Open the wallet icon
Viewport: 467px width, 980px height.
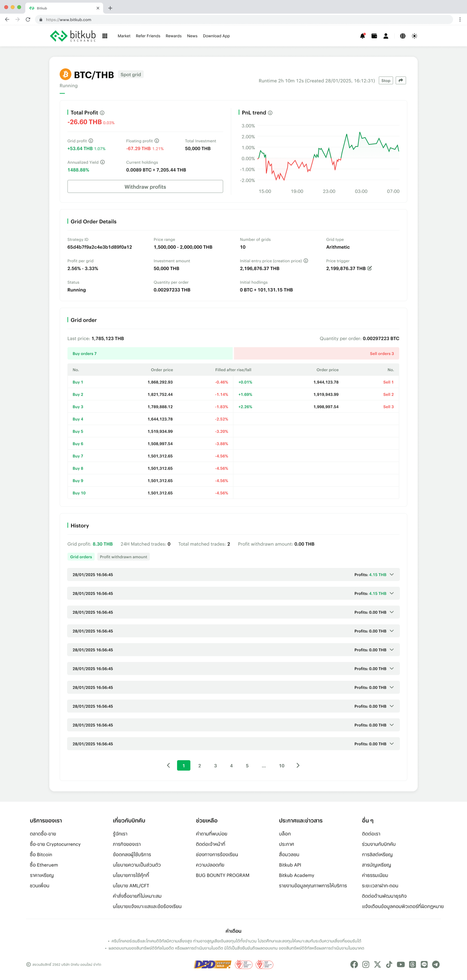(374, 36)
